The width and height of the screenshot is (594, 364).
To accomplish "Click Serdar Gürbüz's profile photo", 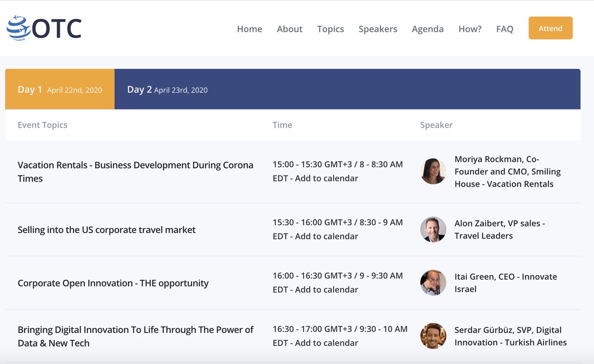I will (433, 336).
